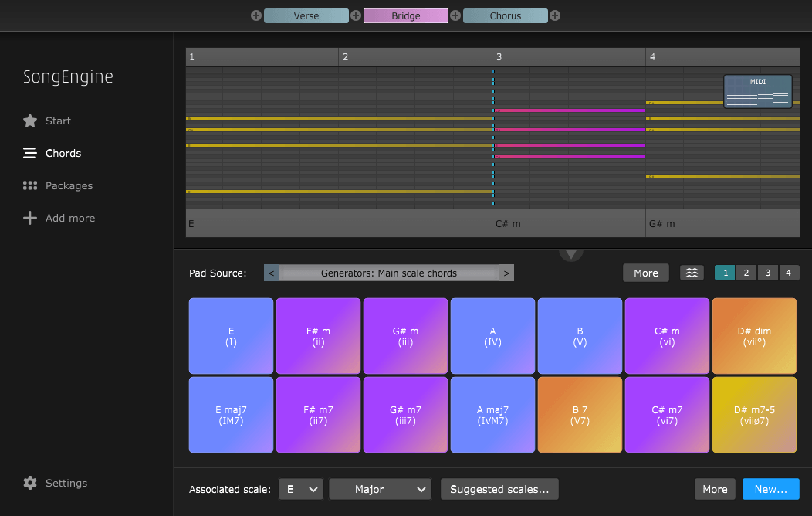This screenshot has width=812, height=516.
Task: Select pad bank 4
Action: [789, 272]
